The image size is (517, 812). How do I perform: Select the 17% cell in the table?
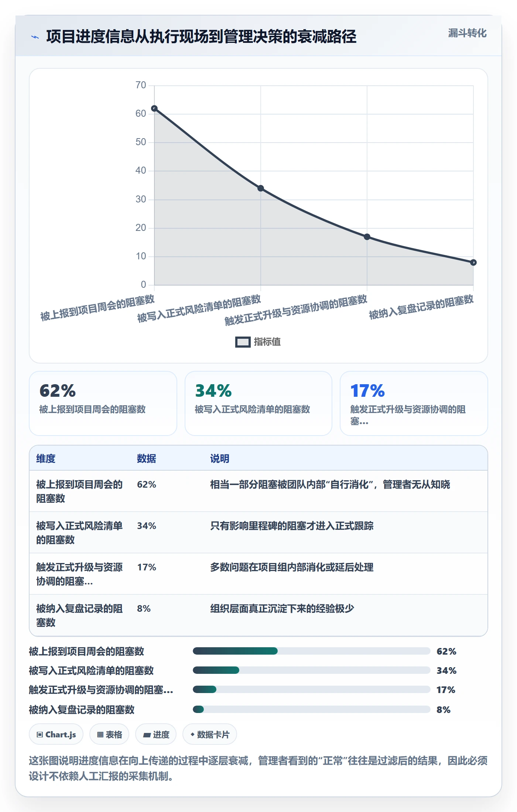click(x=147, y=567)
